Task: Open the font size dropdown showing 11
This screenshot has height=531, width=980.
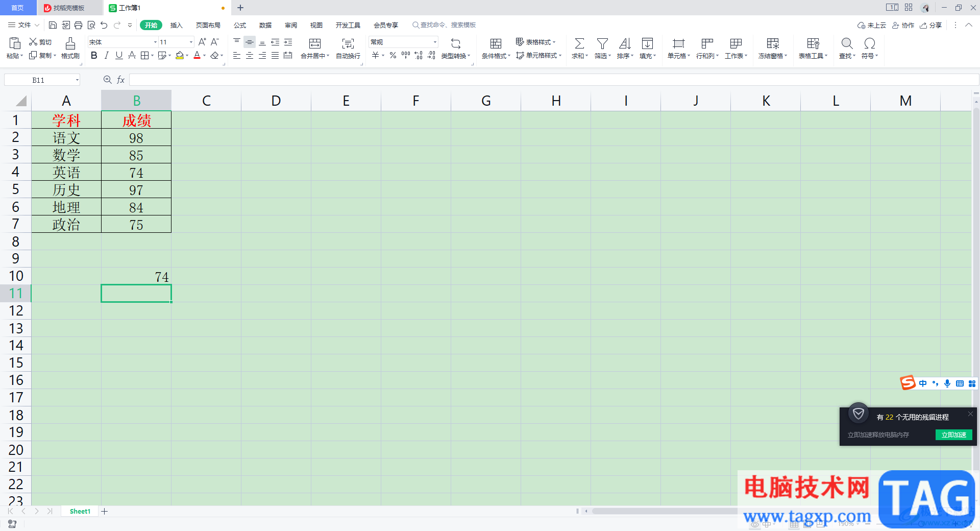Action: (x=191, y=42)
